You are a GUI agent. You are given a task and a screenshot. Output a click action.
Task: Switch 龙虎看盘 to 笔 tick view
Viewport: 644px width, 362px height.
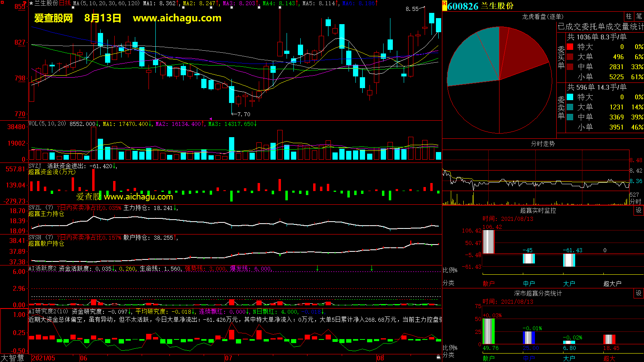pyautogui.click(x=639, y=16)
